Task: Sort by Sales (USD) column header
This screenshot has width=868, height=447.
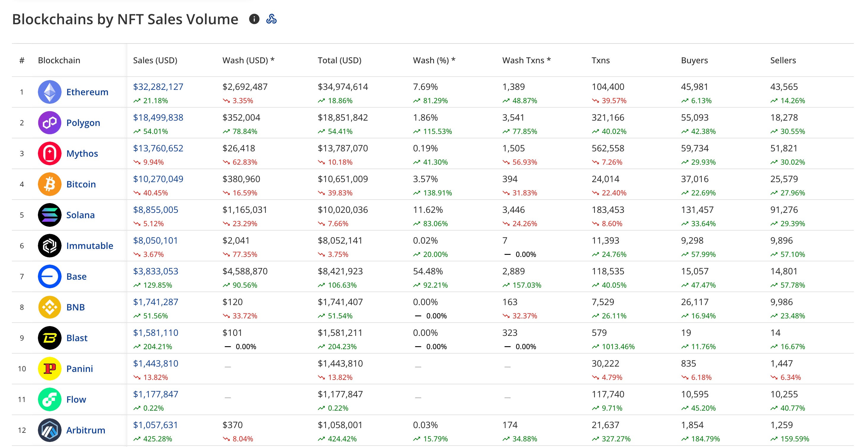Action: click(x=155, y=60)
